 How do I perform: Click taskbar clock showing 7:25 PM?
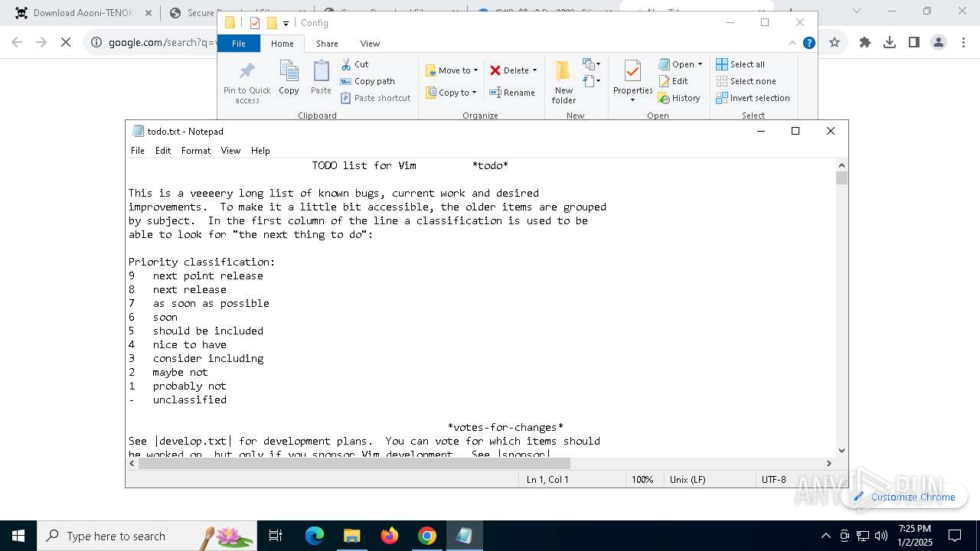pyautogui.click(x=915, y=536)
